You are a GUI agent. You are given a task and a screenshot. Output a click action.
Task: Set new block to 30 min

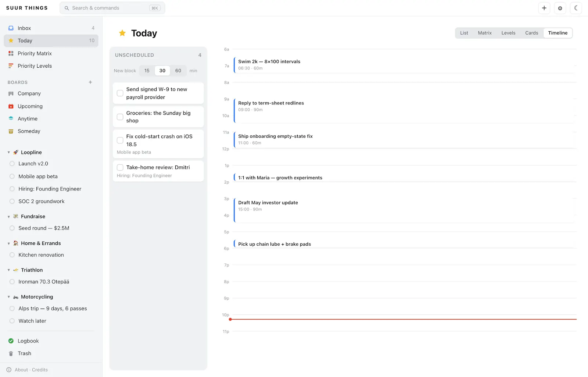tap(162, 71)
